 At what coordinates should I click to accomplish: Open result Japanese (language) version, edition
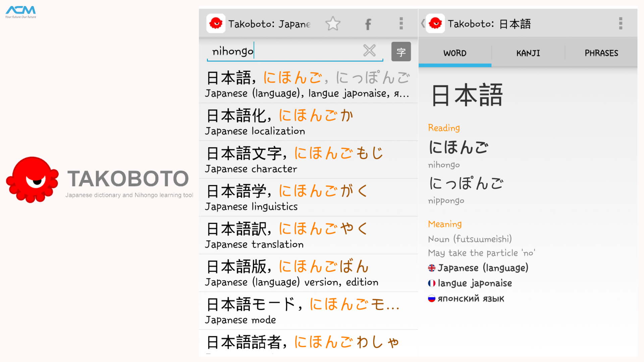(x=308, y=273)
